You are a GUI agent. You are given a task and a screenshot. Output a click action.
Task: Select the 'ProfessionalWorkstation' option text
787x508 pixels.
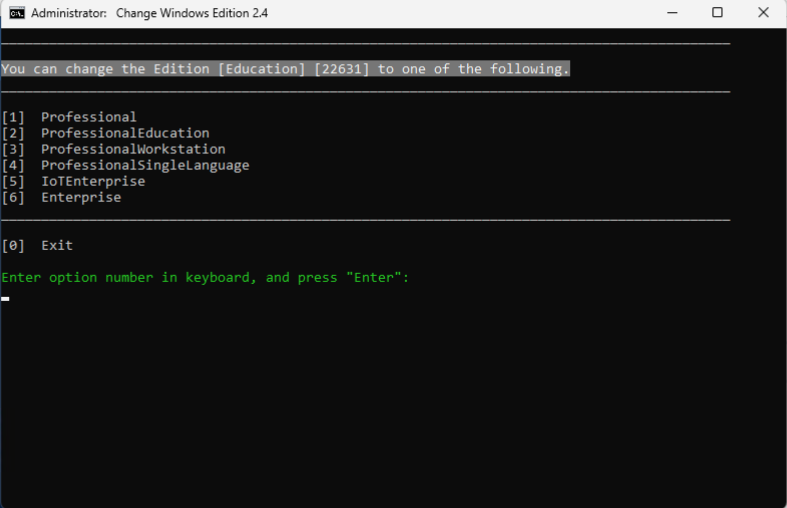(x=133, y=149)
